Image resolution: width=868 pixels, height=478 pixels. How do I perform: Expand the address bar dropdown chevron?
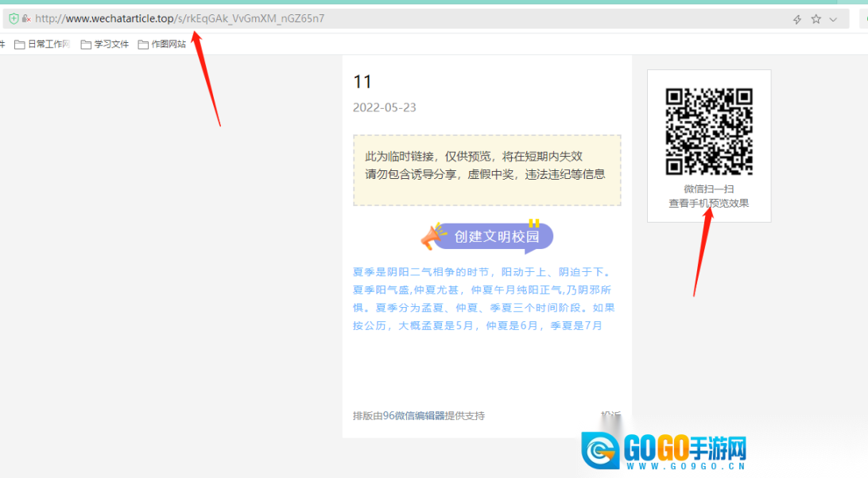point(833,19)
